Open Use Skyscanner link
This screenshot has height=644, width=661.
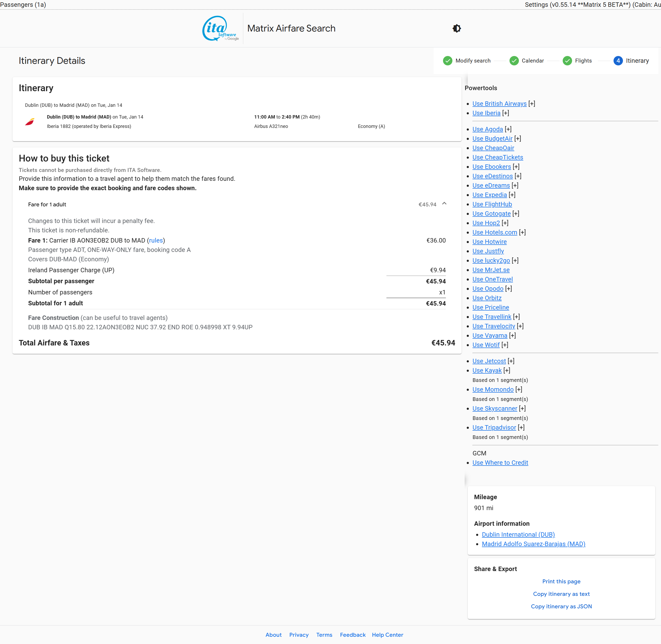[494, 408]
